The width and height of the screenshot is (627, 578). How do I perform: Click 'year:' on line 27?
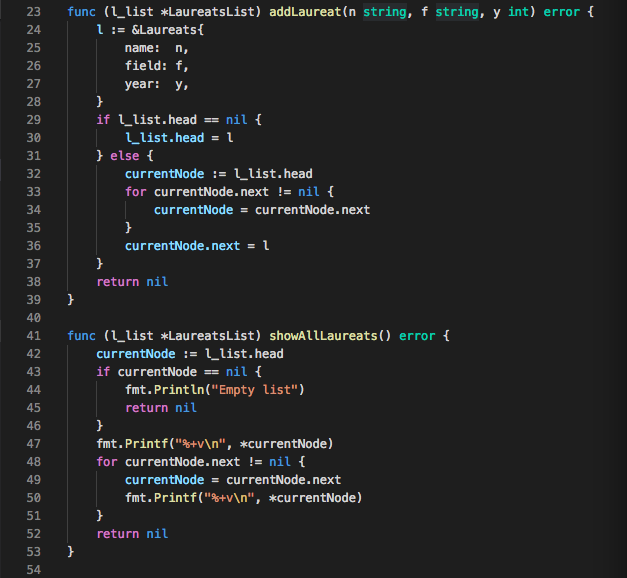pyautogui.click(x=142, y=84)
